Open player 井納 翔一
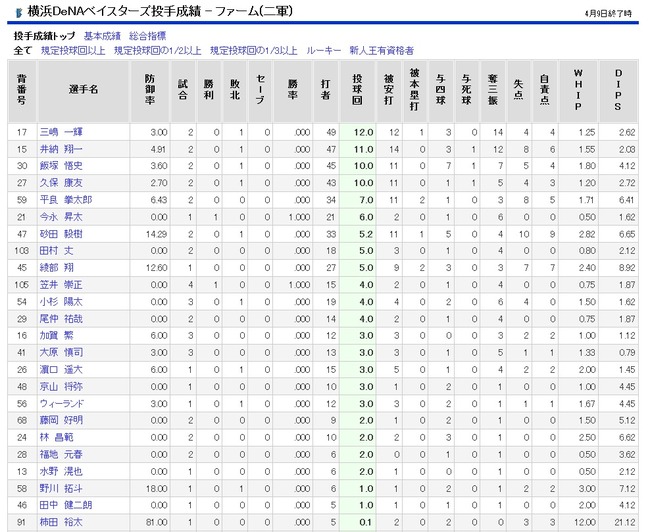 [61, 149]
